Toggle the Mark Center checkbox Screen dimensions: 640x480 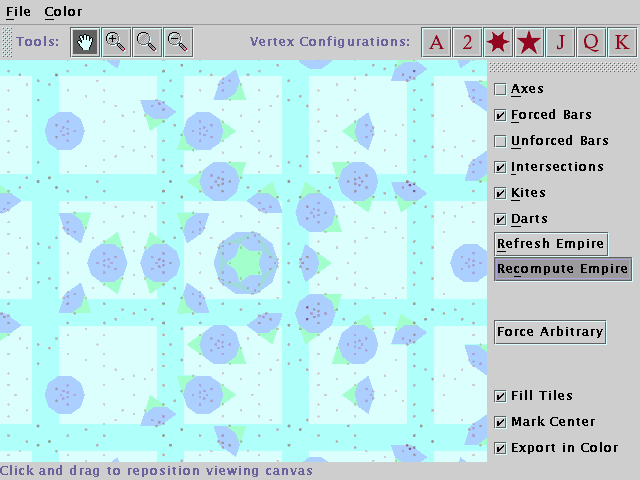(500, 422)
